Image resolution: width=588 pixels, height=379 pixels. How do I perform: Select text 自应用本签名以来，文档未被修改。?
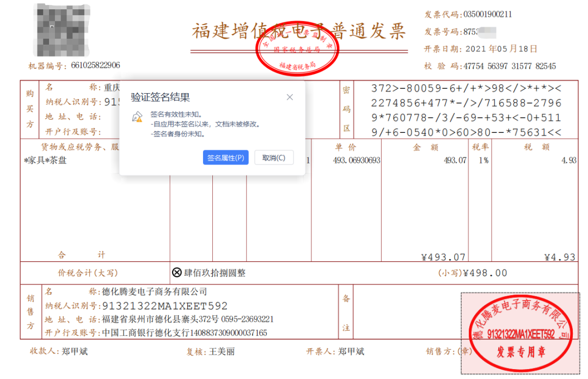[207, 124]
